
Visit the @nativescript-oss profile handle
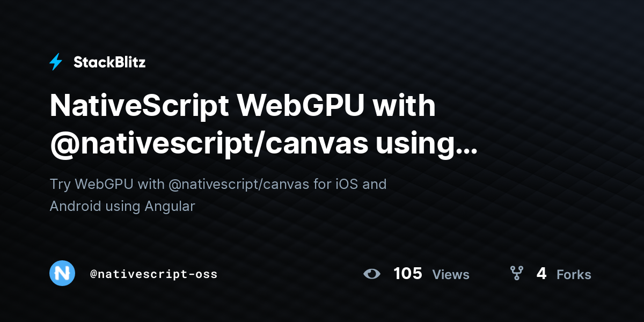153,274
